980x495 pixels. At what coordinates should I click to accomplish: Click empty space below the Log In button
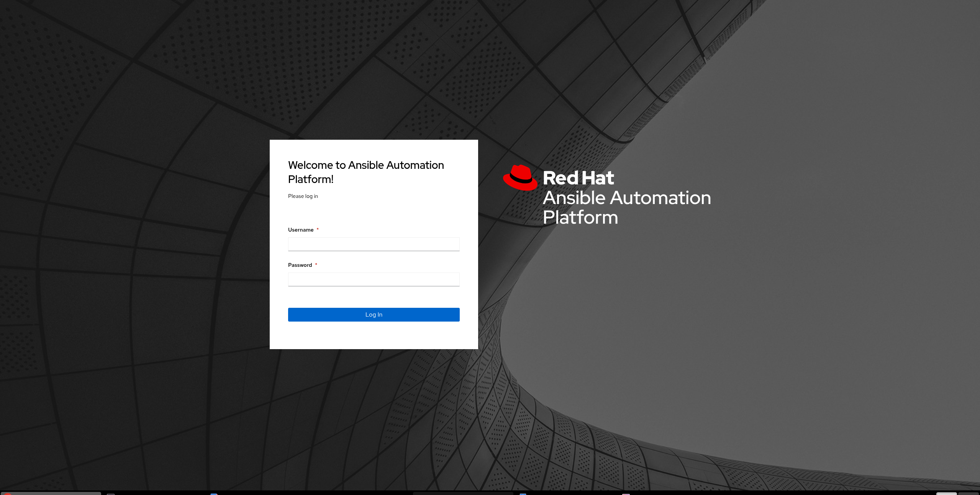[x=374, y=335]
